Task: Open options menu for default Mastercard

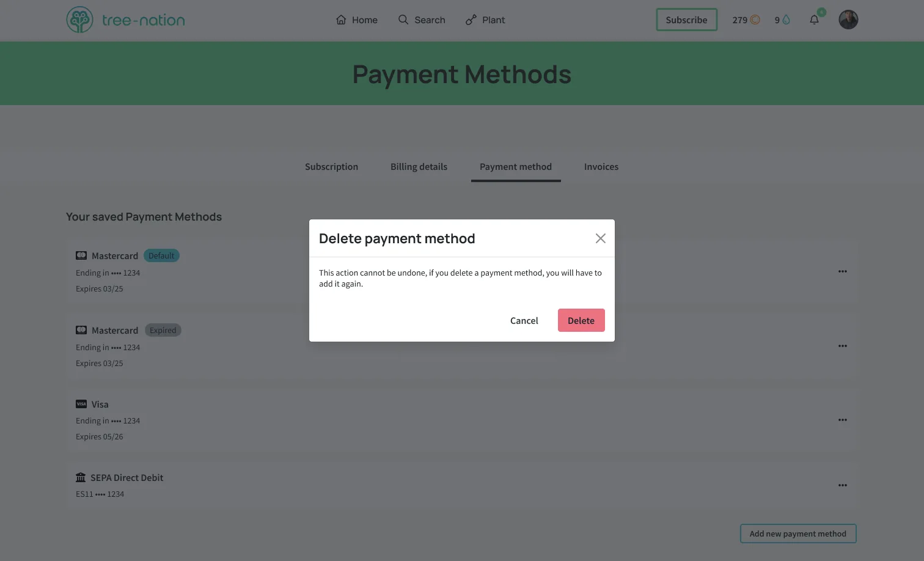Action: [x=842, y=271]
